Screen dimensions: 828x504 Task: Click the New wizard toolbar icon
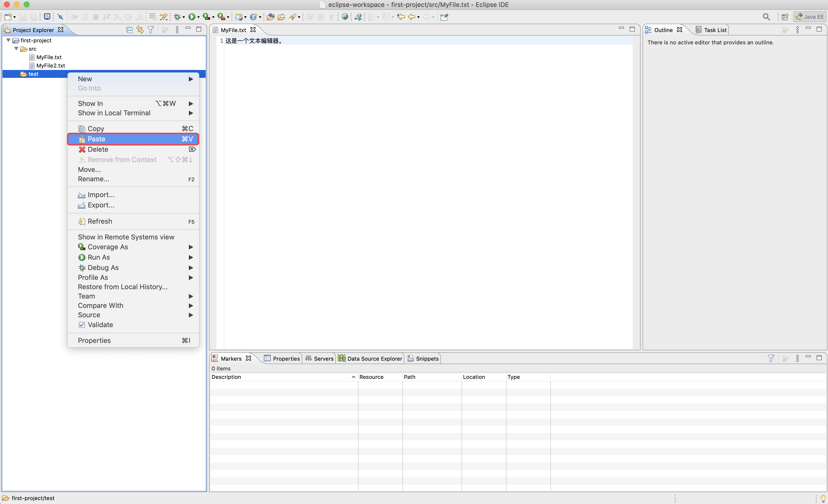click(x=8, y=17)
